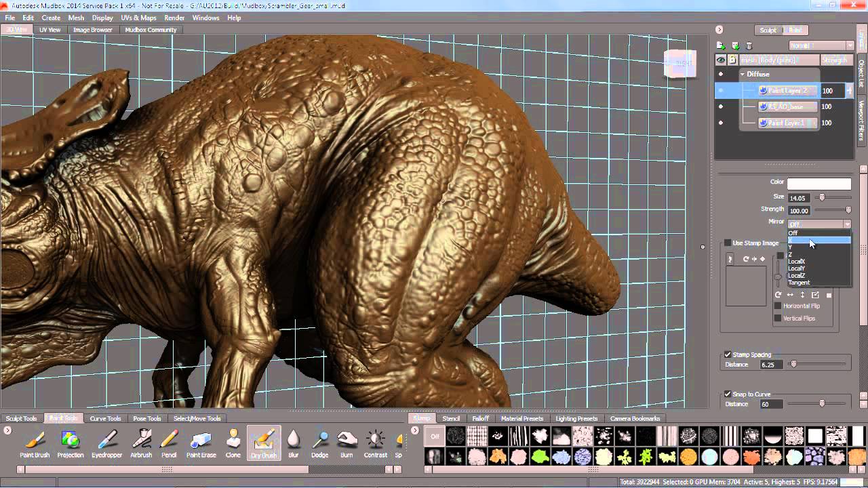Screen dimensions: 868x488
Task: Click the Sculpt layers button
Action: [x=768, y=30]
